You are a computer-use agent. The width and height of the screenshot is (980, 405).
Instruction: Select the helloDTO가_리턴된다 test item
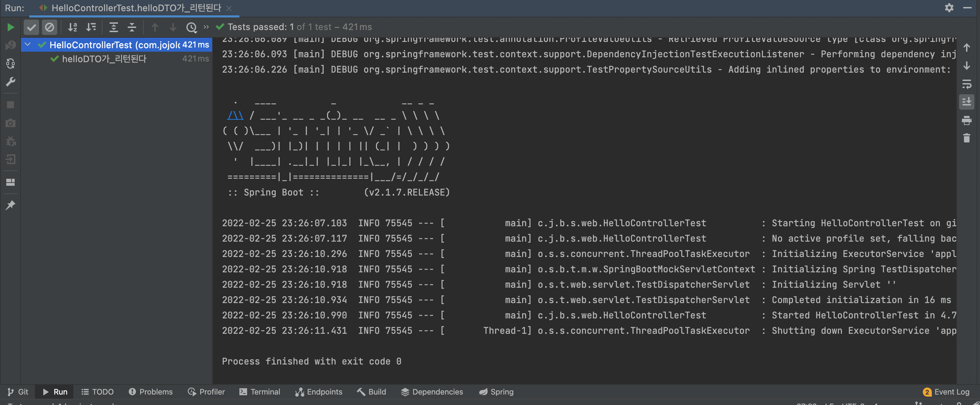click(104, 59)
